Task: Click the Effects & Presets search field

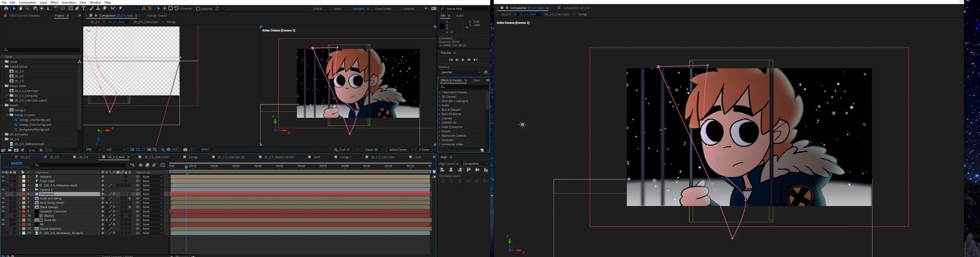Action: coord(464,87)
